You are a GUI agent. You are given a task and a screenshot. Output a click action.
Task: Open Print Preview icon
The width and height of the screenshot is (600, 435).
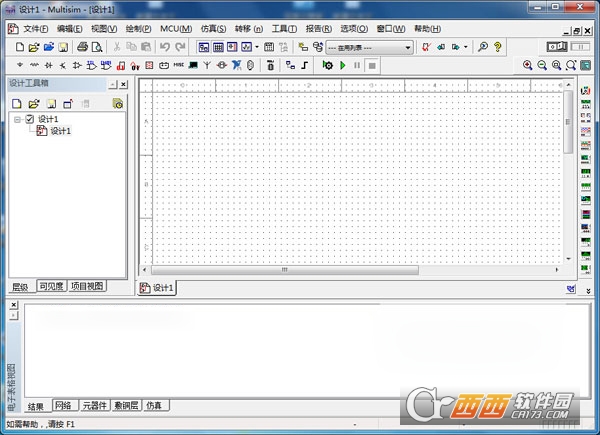[x=97, y=47]
